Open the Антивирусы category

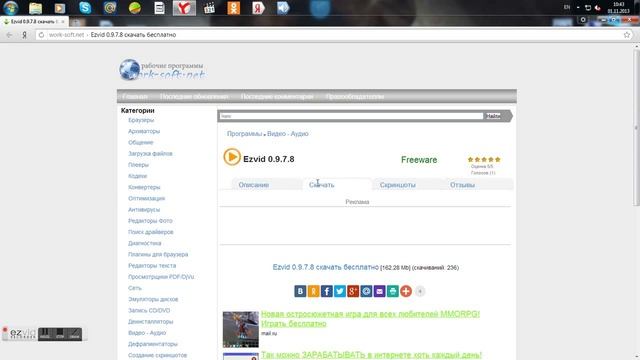pos(144,210)
